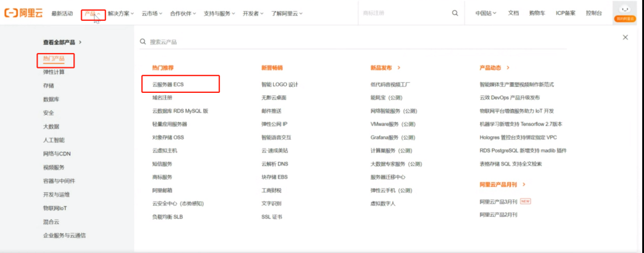This screenshot has width=644, height=253.
Task: Click the Alibaba Cloud logo
Action: tap(23, 13)
